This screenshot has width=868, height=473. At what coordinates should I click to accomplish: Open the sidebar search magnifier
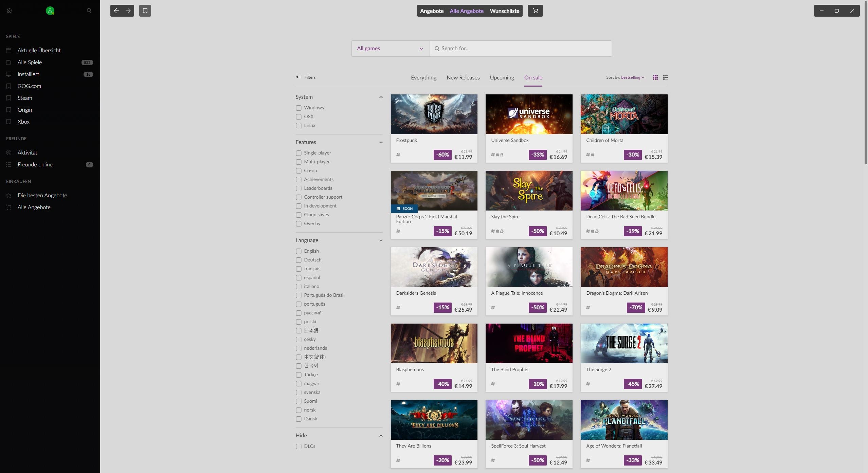click(89, 11)
